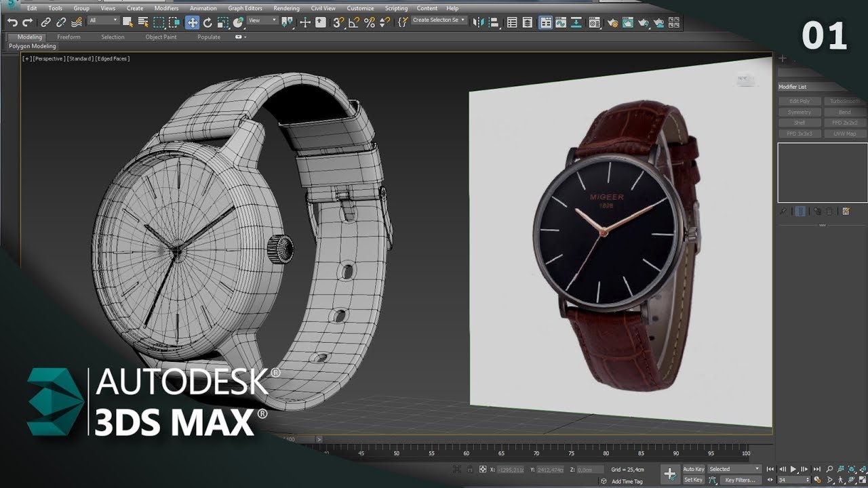
Task: Click the large Set Keys plus button
Action: point(670,474)
